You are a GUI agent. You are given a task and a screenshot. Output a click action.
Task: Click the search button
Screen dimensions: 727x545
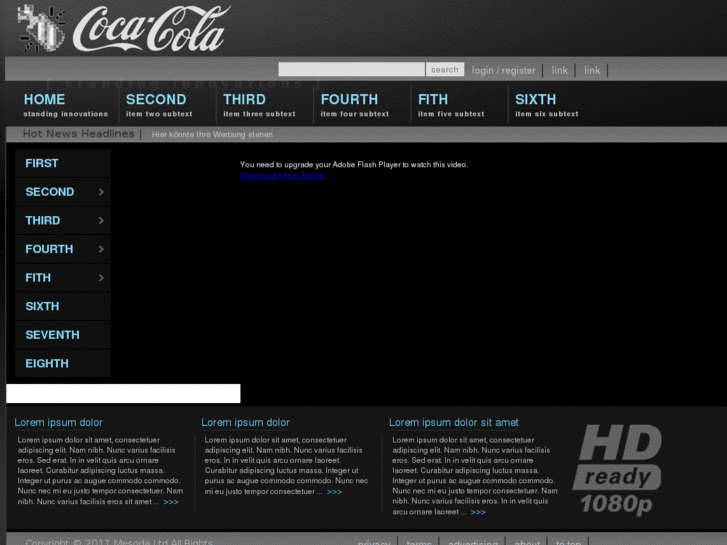pos(445,70)
